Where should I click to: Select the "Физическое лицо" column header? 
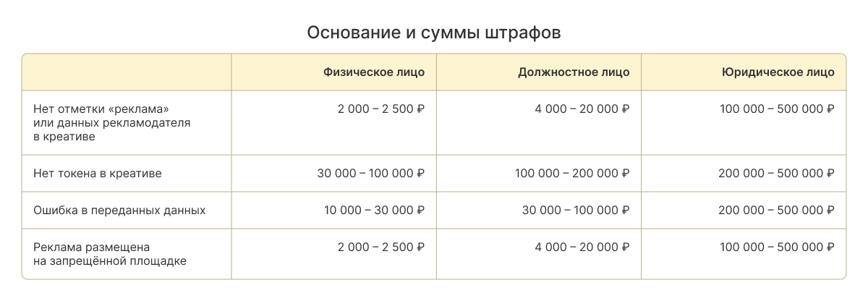click(374, 72)
